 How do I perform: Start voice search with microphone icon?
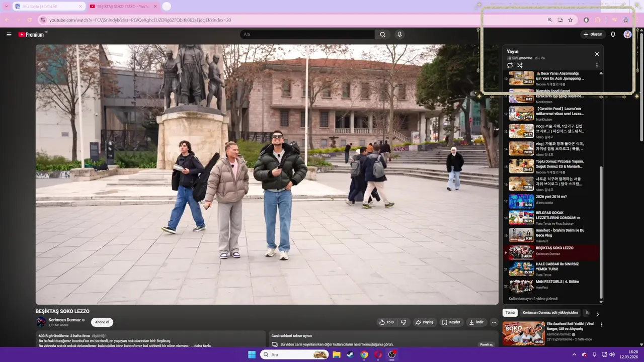tap(399, 34)
